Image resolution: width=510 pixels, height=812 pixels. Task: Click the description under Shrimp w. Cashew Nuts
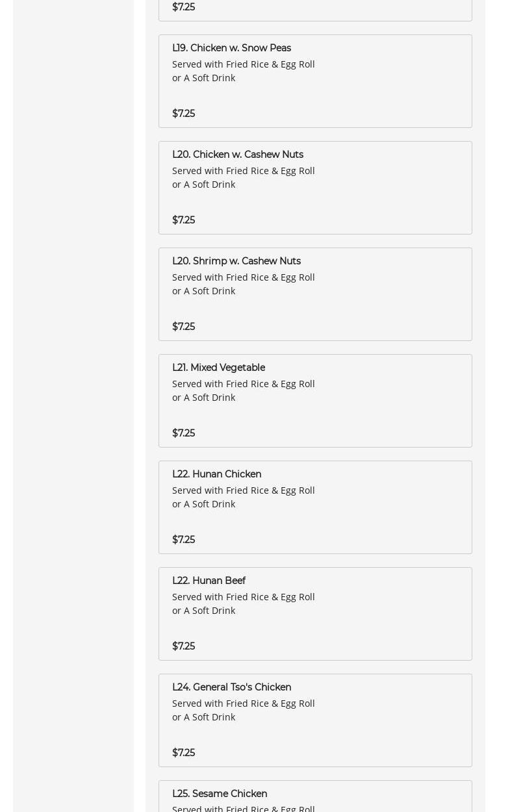tap(243, 284)
